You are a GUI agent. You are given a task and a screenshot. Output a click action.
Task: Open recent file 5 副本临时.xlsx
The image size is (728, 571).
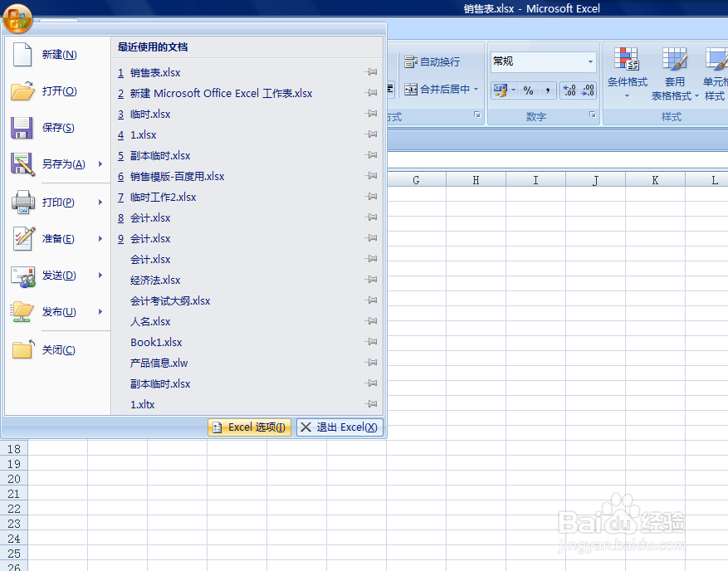247,155
